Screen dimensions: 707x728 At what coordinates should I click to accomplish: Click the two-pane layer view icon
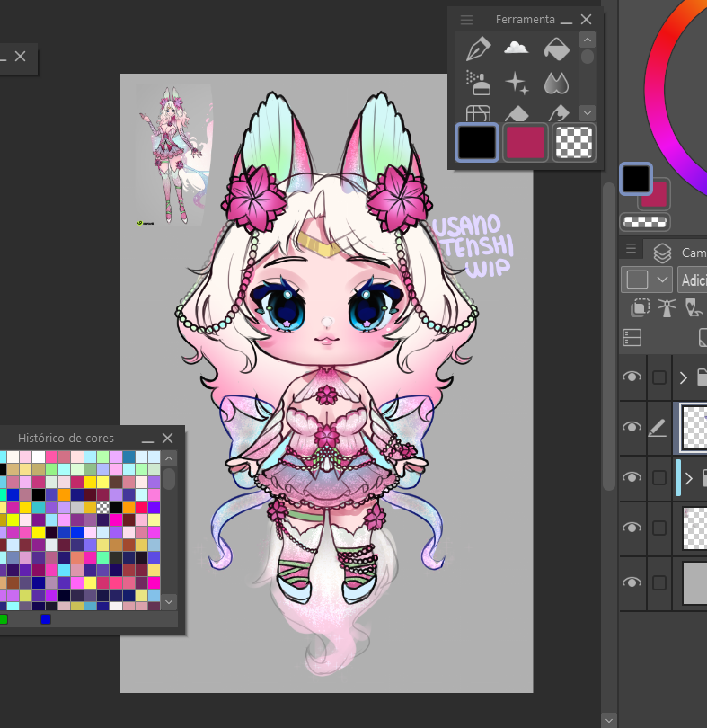click(632, 338)
